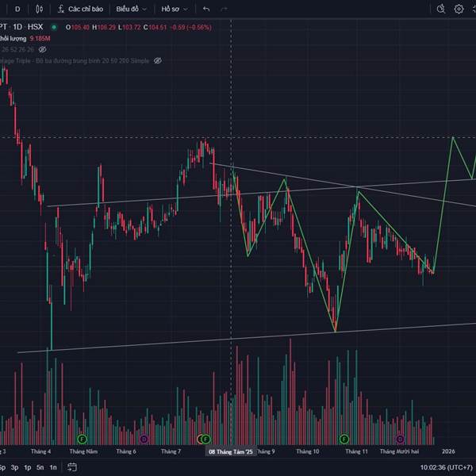Show hidden Average Triple moving average indicator
This screenshot has width=476, height=476.
(x=158, y=61)
